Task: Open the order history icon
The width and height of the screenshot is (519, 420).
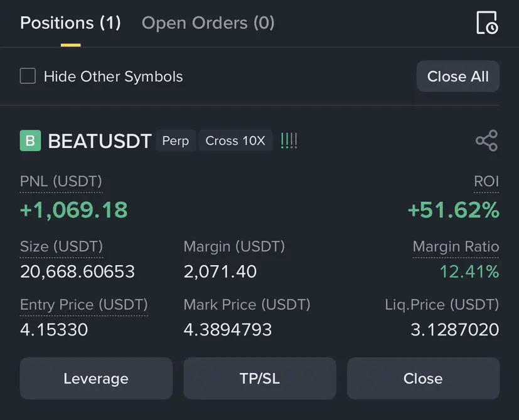Action: pos(486,23)
